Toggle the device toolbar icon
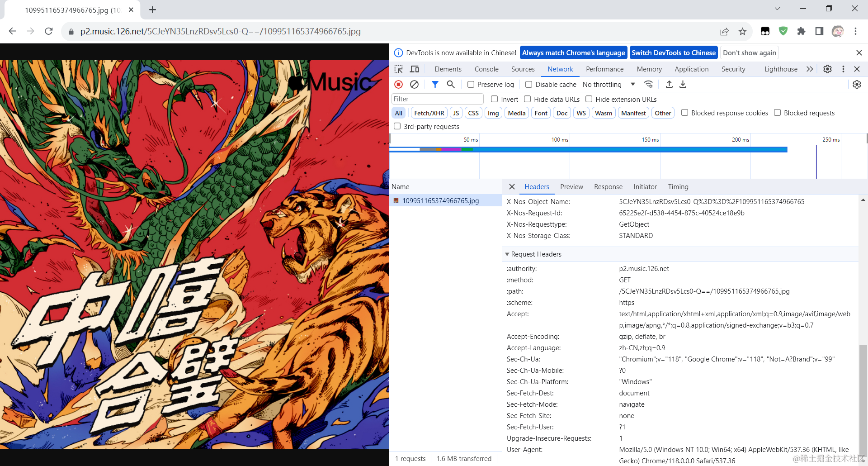 click(415, 69)
